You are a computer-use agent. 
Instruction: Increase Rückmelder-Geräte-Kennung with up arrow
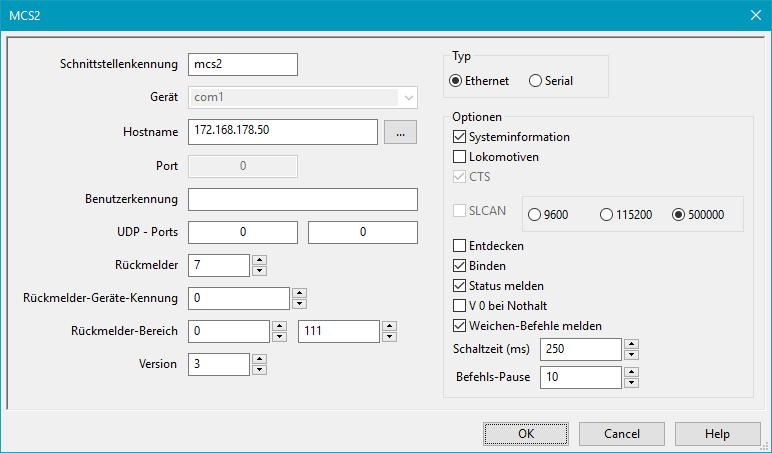point(299,293)
